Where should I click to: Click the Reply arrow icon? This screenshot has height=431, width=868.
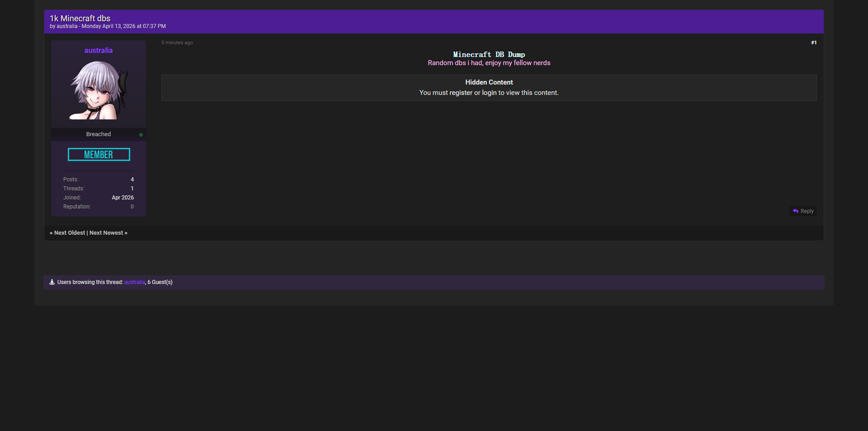tap(796, 211)
